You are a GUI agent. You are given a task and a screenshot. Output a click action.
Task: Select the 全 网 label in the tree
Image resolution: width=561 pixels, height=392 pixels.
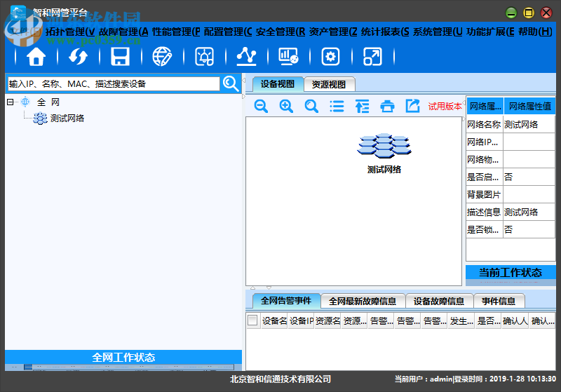tap(48, 102)
